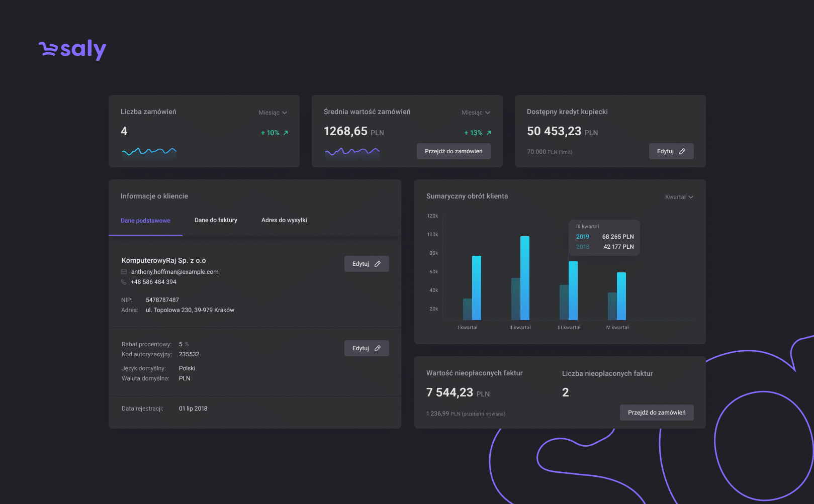Click the pencil icon on credit Edytuj
This screenshot has width=814, height=504.
click(x=682, y=151)
